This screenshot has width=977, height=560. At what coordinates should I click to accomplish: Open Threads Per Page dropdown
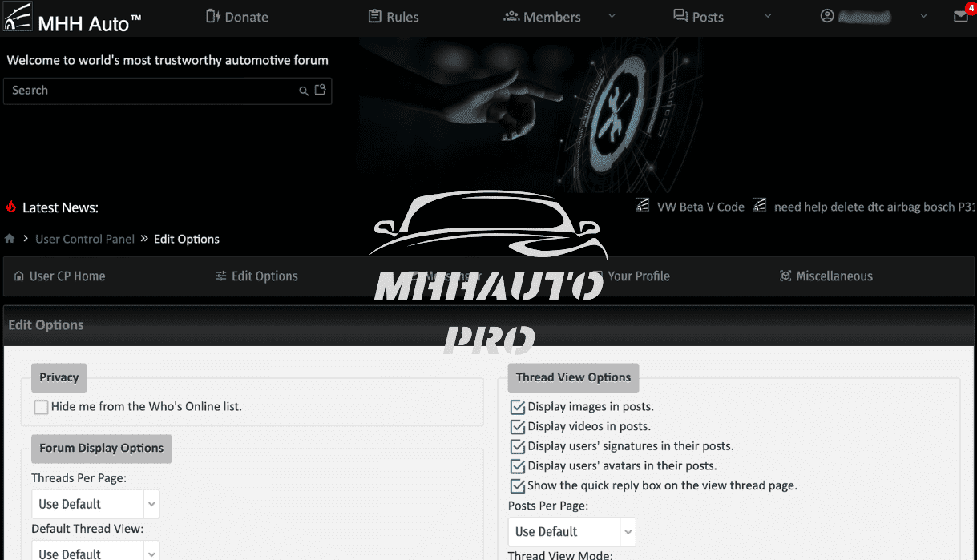point(95,504)
